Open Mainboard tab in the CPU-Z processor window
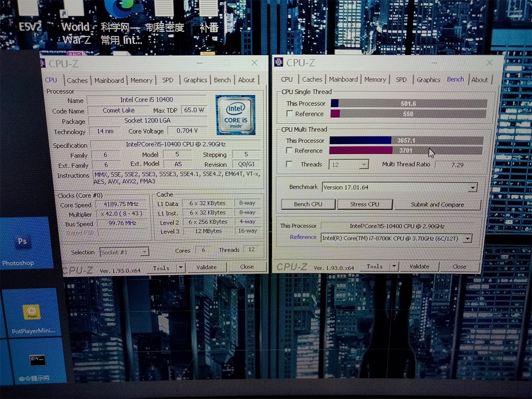This screenshot has height=399, width=532. (x=109, y=80)
